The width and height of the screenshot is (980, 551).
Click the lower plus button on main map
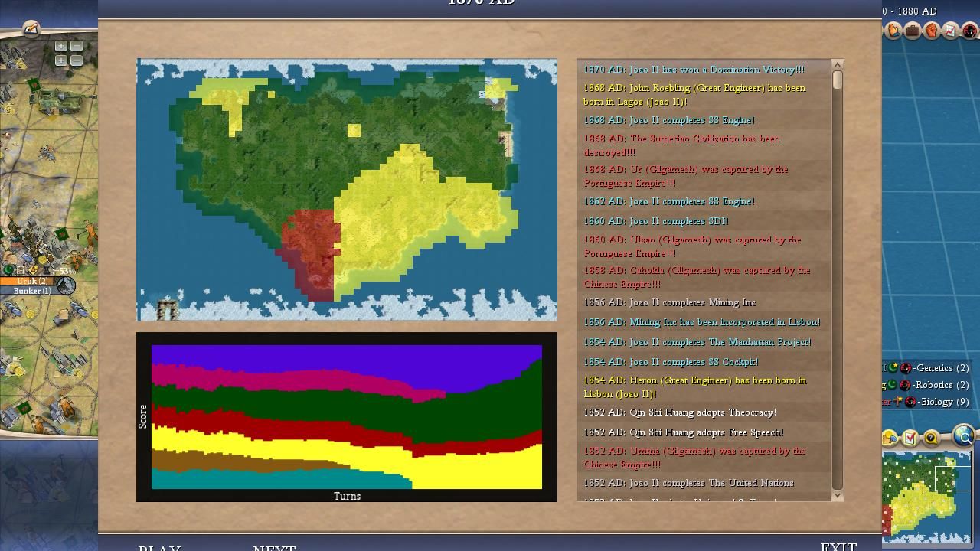(x=61, y=60)
